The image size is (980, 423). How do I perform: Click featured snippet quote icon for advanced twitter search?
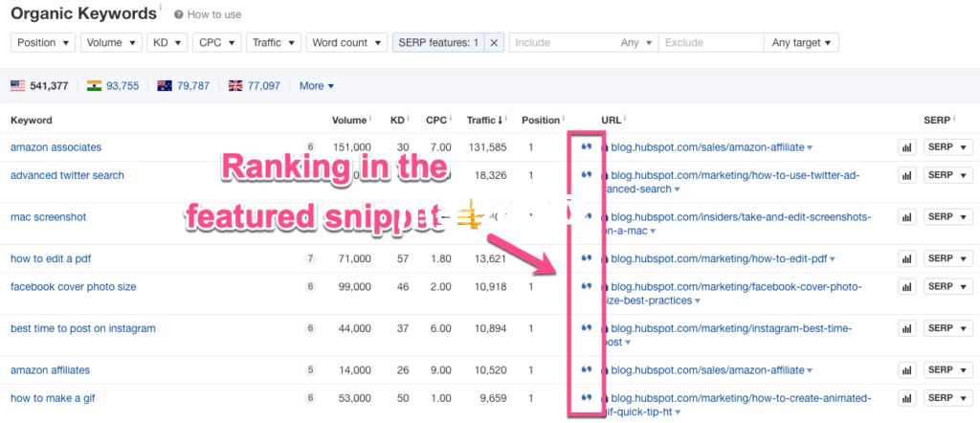point(586,175)
